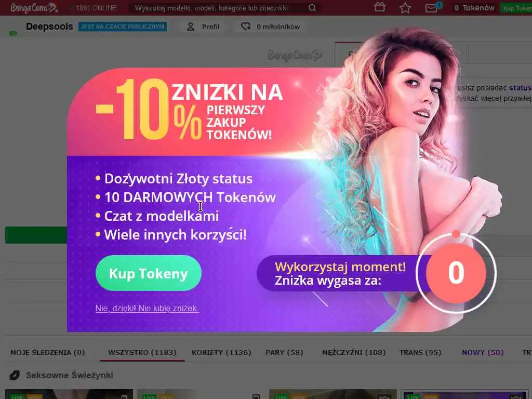Click the top-right Kup Tokeny button
532x399 pixels.
coord(516,8)
